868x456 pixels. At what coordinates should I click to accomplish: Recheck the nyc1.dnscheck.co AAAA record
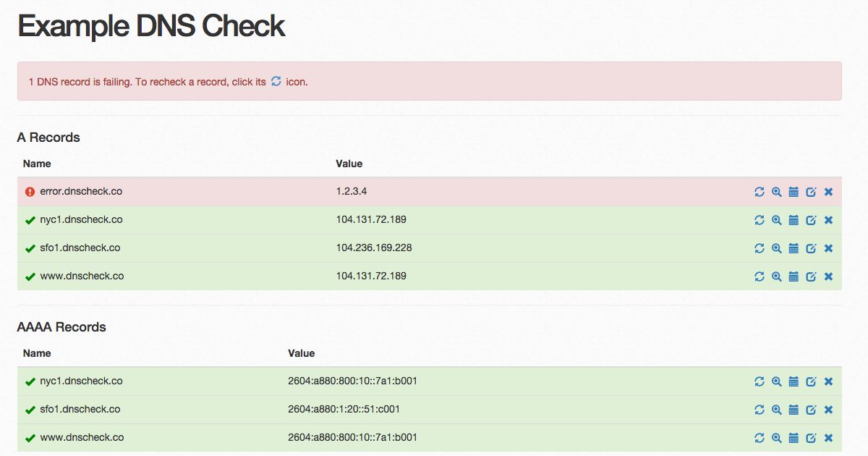click(x=759, y=381)
